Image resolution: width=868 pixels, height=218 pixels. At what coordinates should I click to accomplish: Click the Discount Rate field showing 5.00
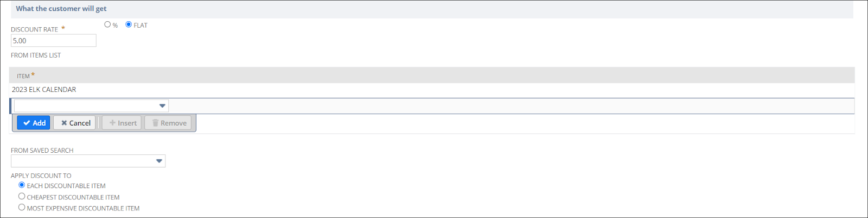pos(53,41)
